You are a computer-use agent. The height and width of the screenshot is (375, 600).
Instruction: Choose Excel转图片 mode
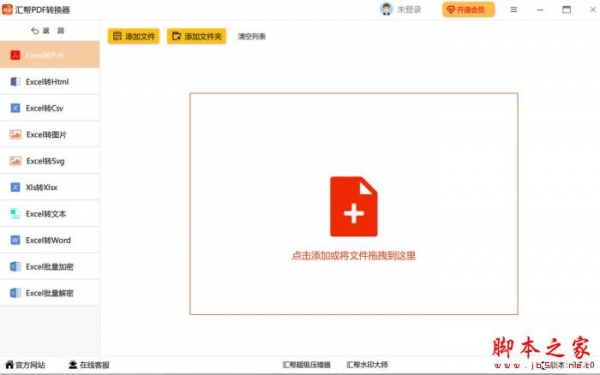click(50, 134)
